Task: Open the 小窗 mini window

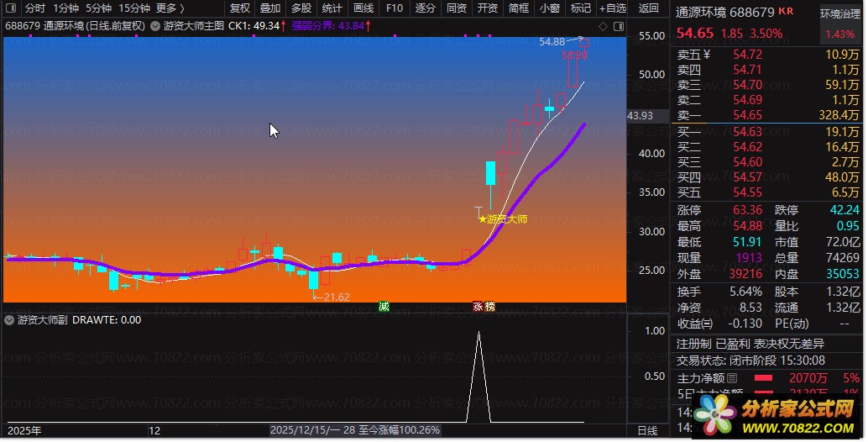Action: (x=549, y=8)
